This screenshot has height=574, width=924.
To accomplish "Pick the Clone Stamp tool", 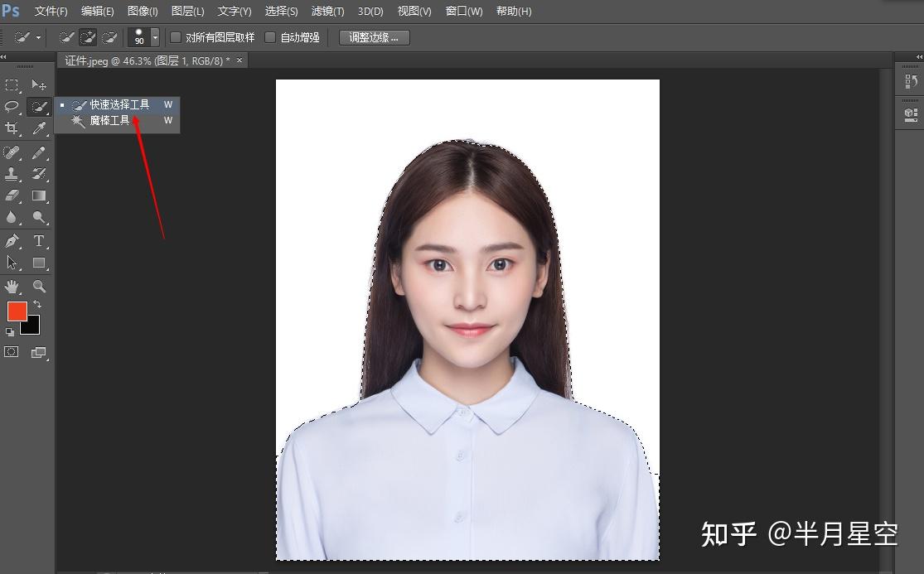I will click(x=12, y=173).
